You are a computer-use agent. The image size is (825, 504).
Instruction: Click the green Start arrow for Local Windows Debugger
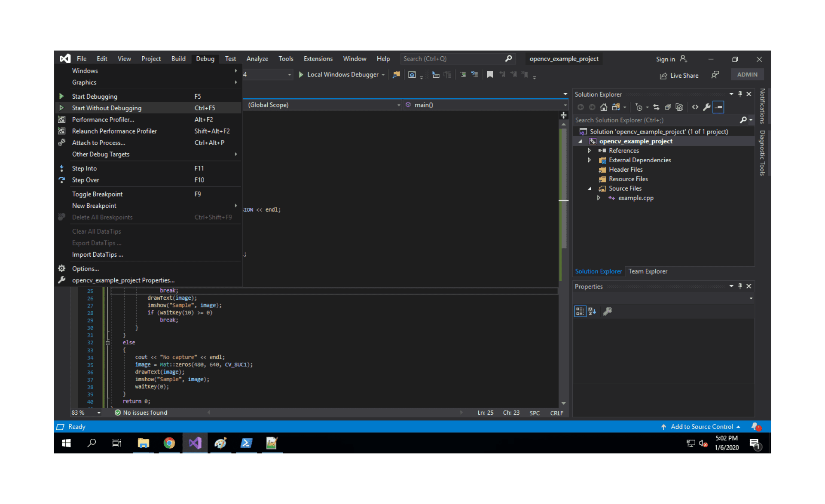click(301, 75)
